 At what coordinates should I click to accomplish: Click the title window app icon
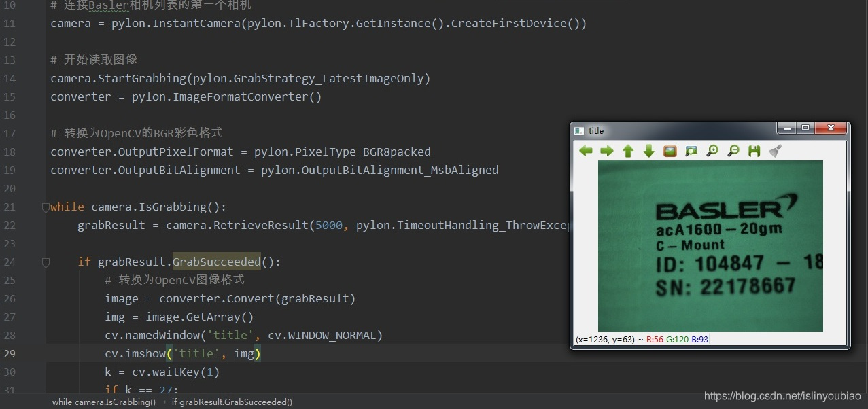click(x=579, y=130)
